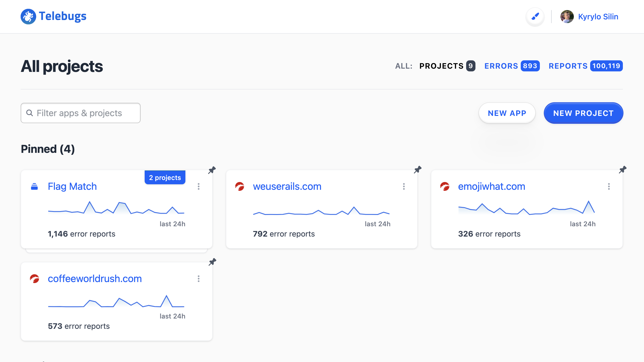Image resolution: width=644 pixels, height=362 pixels.
Task: Switch to the Reports 100,119 tab
Action: click(585, 66)
